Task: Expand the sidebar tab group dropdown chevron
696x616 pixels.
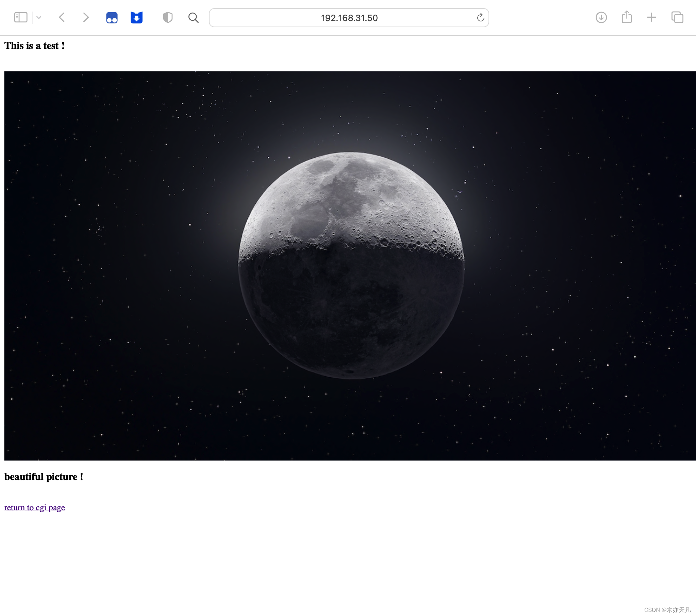Action: coord(39,17)
